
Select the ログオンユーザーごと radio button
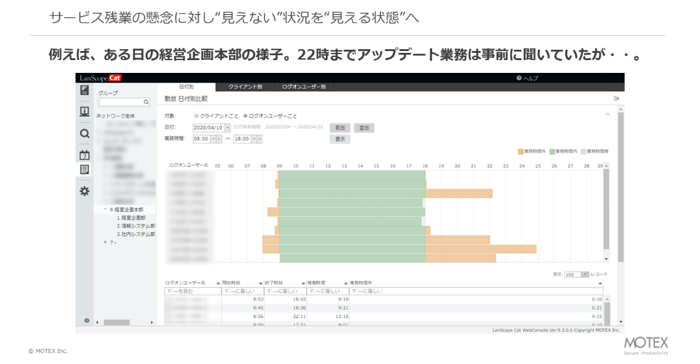coord(245,116)
